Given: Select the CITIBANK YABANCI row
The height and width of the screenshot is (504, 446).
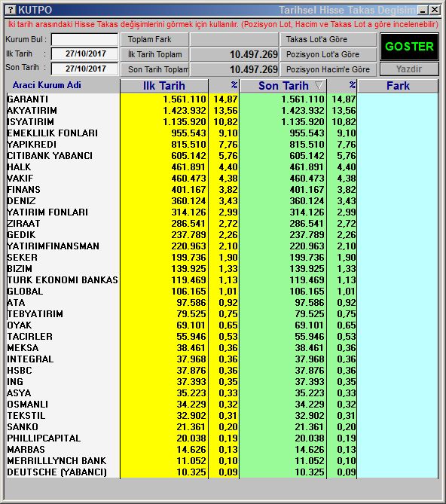Looking at the screenshot, I should pyautogui.click(x=50, y=156).
